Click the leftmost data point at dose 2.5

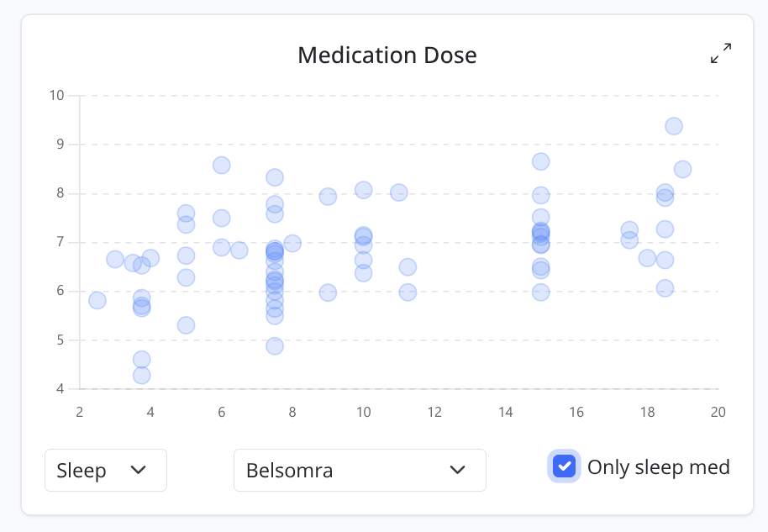click(x=97, y=300)
